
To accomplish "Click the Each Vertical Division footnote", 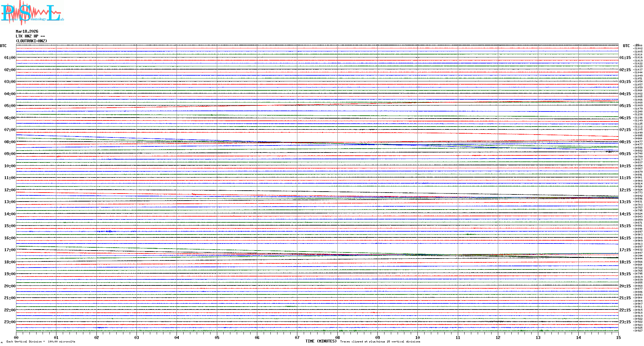I will [41, 342].
